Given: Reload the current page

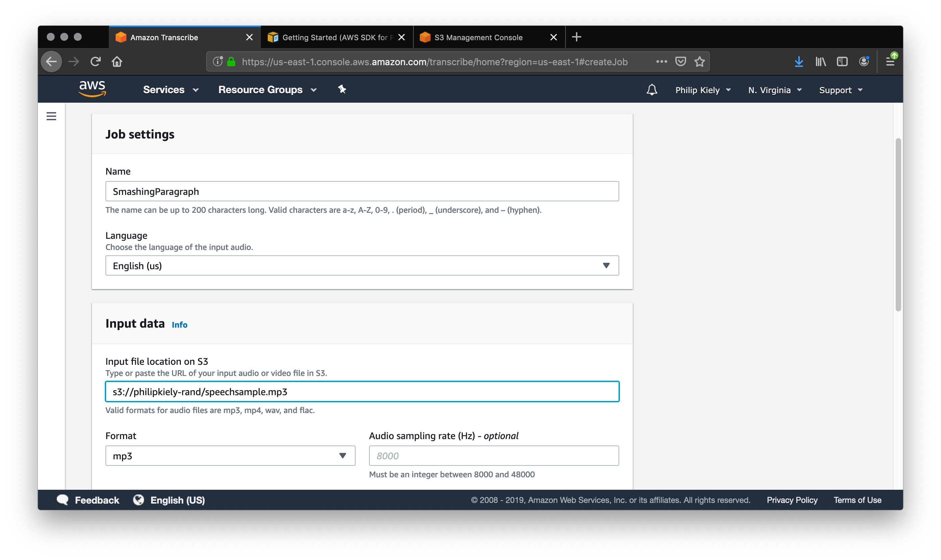Looking at the screenshot, I should 96,61.
